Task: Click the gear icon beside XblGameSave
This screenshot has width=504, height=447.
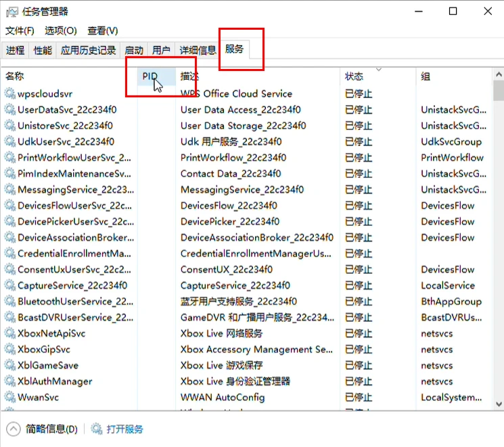Action: (9, 365)
